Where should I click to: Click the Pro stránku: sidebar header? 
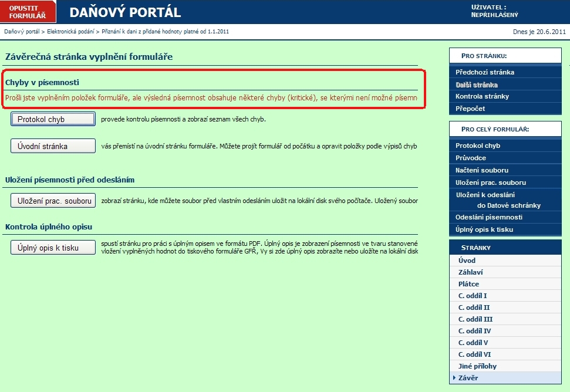point(505,56)
